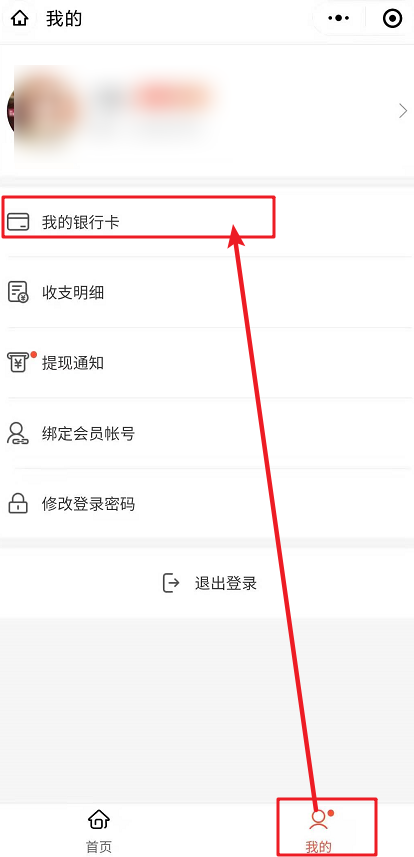414x857 pixels.
Task: Click the 收支明细 receipt icon
Action: (18, 292)
